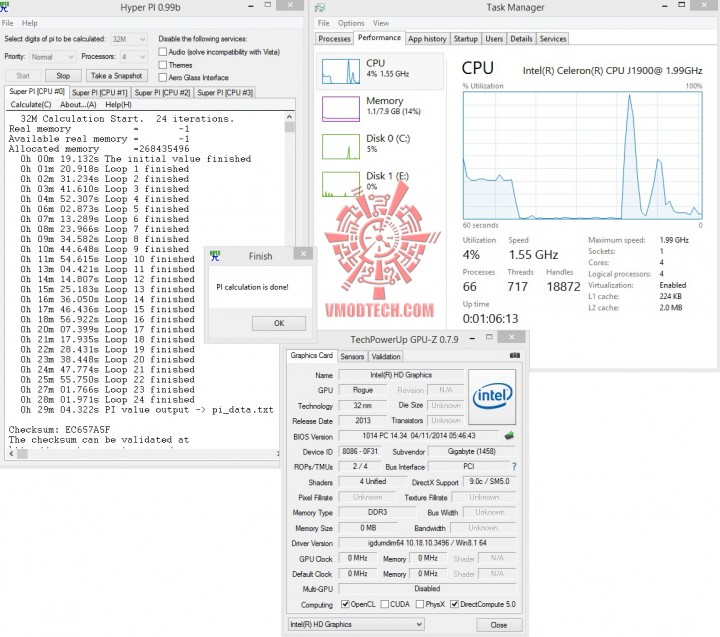Viewport: 720px width, 637px height.
Task: Select the Disk 1 (E:) thumbnail
Action: click(x=341, y=184)
